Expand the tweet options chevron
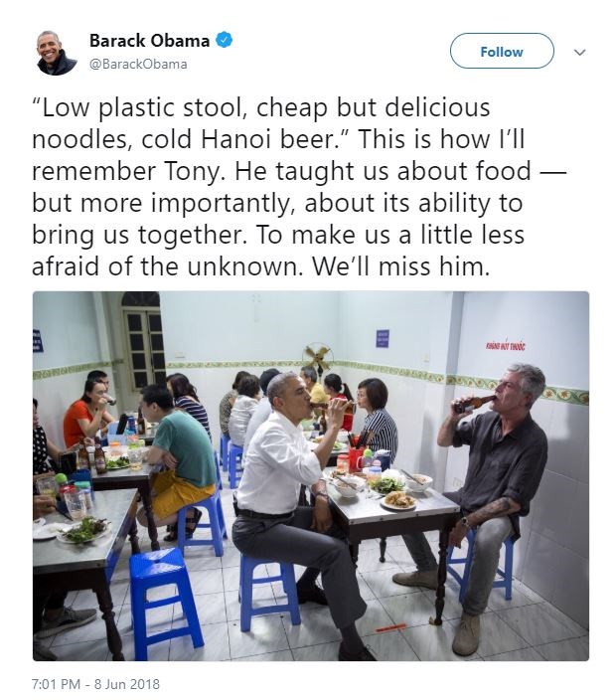616x700 pixels. pos(580,52)
